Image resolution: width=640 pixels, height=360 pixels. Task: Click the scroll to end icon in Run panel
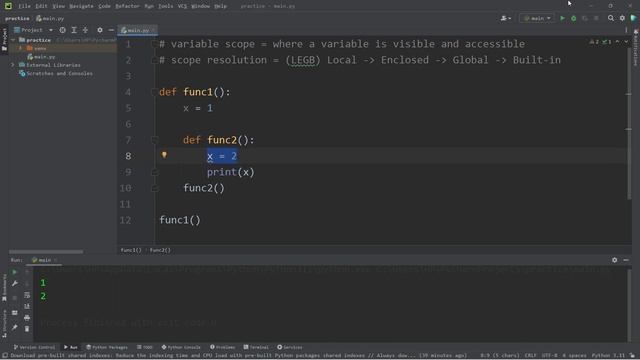coord(27,306)
